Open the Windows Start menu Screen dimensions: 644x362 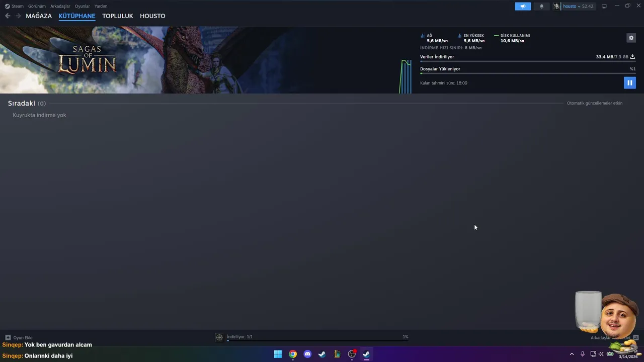tap(278, 354)
